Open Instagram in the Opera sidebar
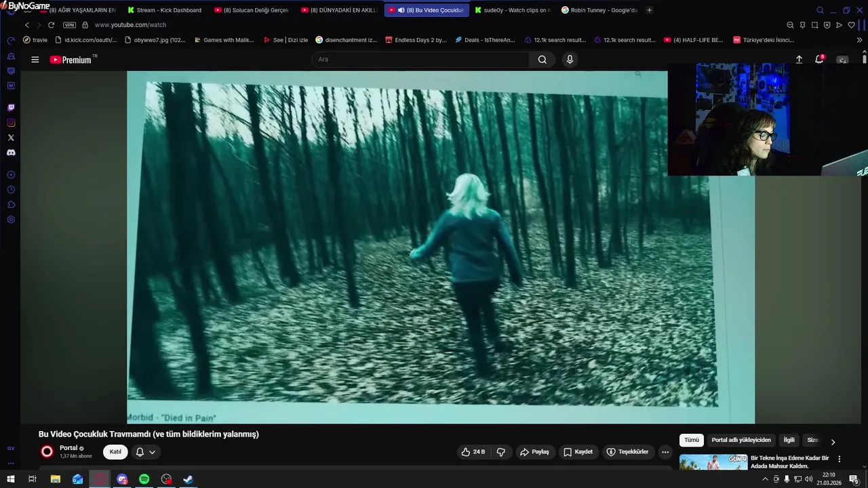Image resolution: width=868 pixels, height=488 pixels. coord(11,123)
